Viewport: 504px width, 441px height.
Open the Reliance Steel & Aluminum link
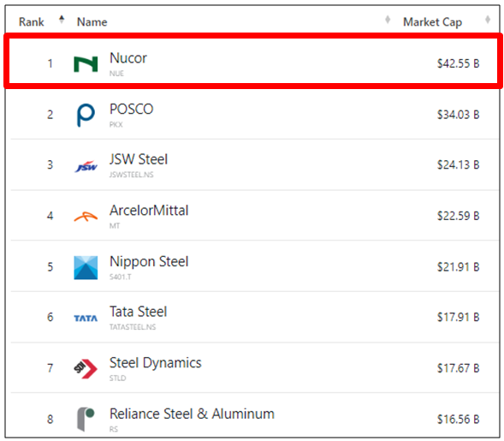(x=192, y=414)
